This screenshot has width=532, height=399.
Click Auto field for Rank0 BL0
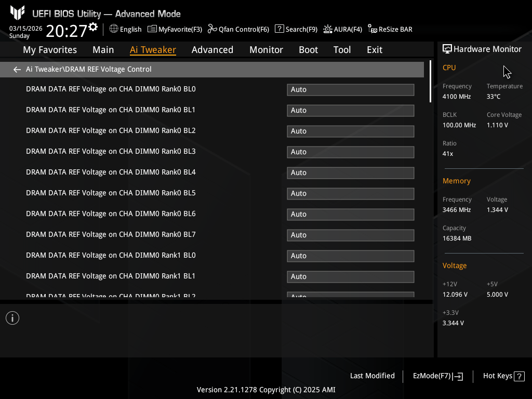[351, 90]
